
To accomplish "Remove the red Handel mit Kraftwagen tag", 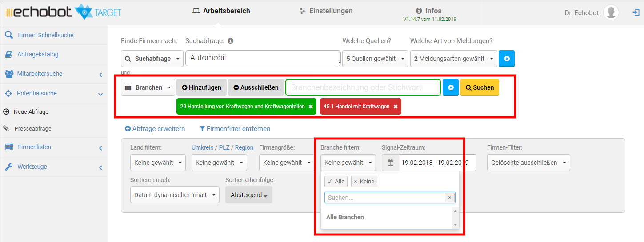I will 396,107.
